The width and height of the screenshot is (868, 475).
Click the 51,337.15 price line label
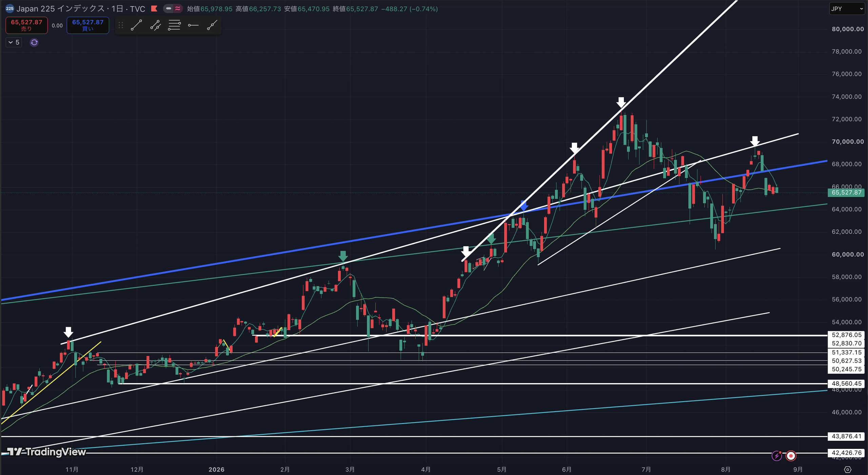(x=847, y=353)
